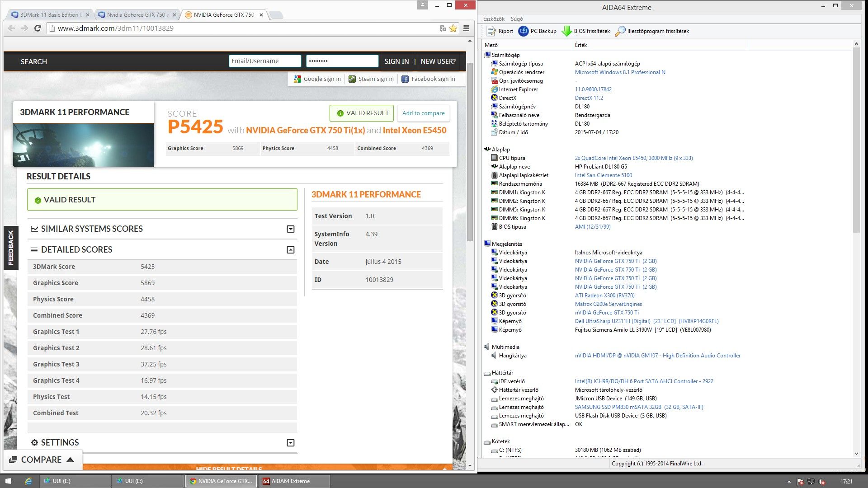This screenshot has height=488, width=868.
Task: Click the SEARCH link on 3DMark
Action: tap(33, 61)
